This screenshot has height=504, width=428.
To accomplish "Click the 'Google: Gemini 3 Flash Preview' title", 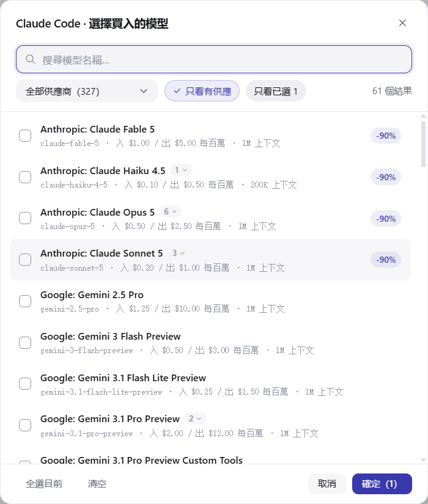I will point(111,336).
